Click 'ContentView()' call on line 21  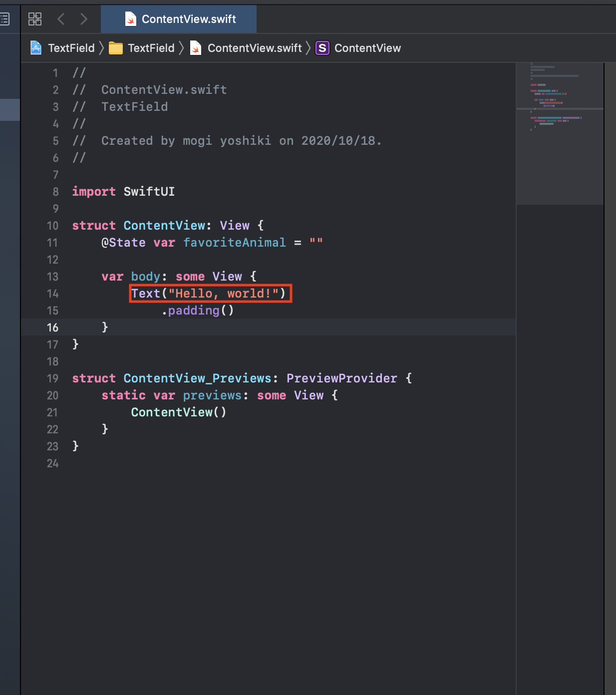179,412
